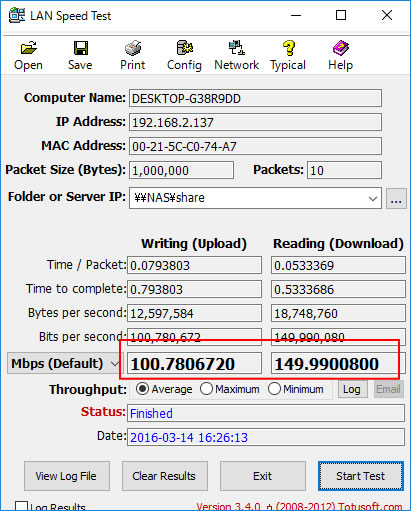411x511 pixels.
Task: Open the Mbps (Default) units dropdown
Action: [x=65, y=363]
